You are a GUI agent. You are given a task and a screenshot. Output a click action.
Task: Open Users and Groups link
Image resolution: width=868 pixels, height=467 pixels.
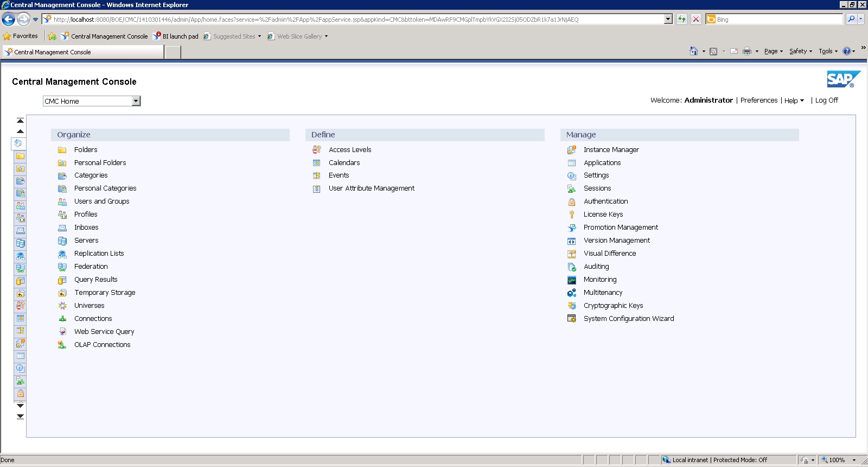[x=101, y=201]
